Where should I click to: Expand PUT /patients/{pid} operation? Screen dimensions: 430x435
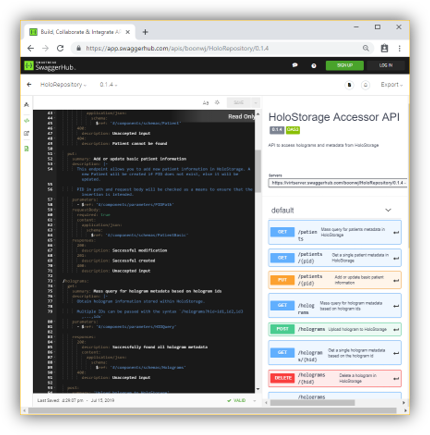[335, 280]
